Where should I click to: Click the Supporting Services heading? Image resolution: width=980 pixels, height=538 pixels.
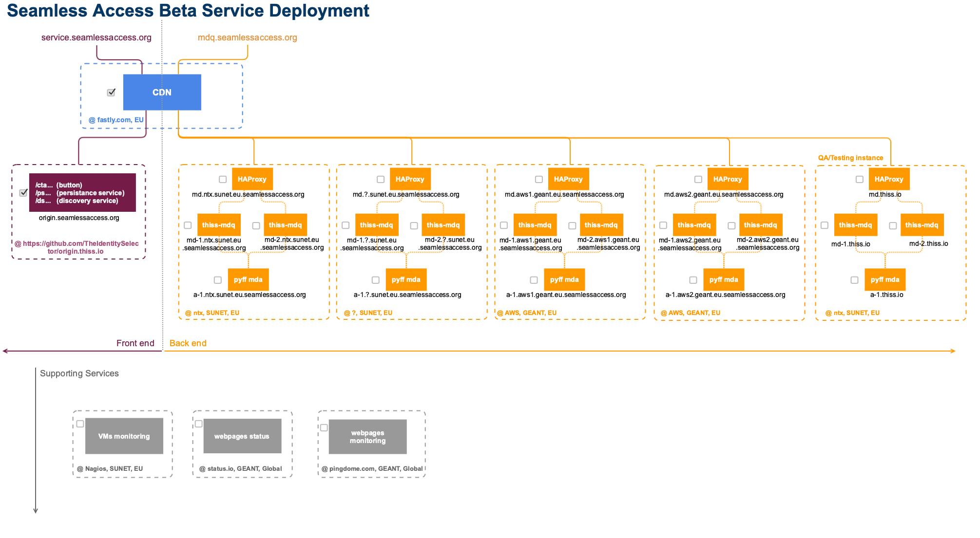tap(79, 373)
